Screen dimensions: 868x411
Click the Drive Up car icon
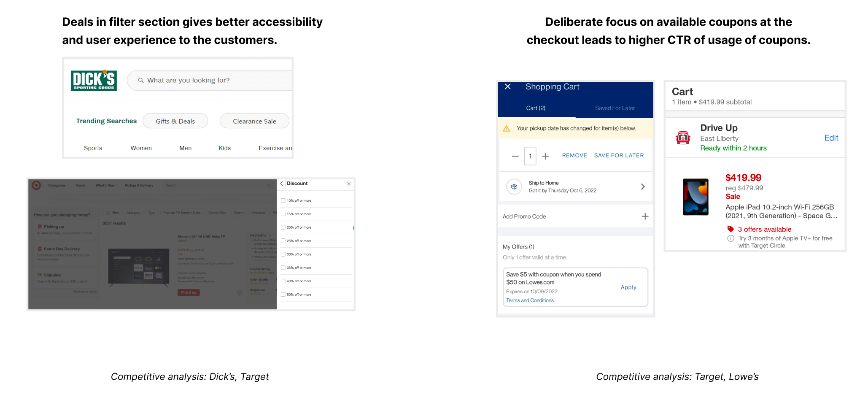tap(683, 138)
